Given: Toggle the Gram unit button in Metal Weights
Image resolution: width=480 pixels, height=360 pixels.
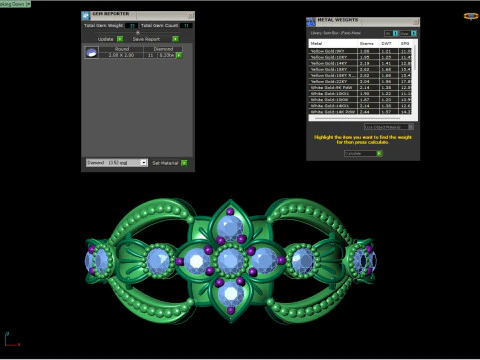Looking at the screenshot, I should (x=408, y=33).
